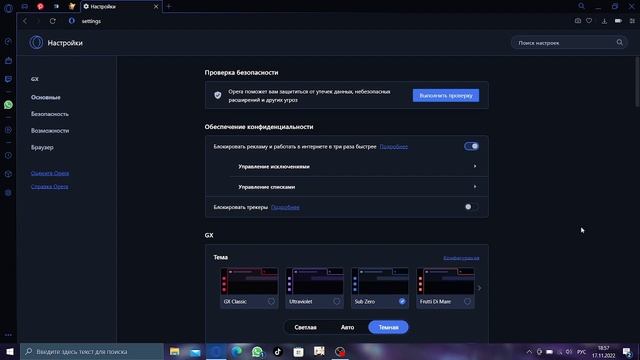Go back with the navigation arrow

point(25,21)
